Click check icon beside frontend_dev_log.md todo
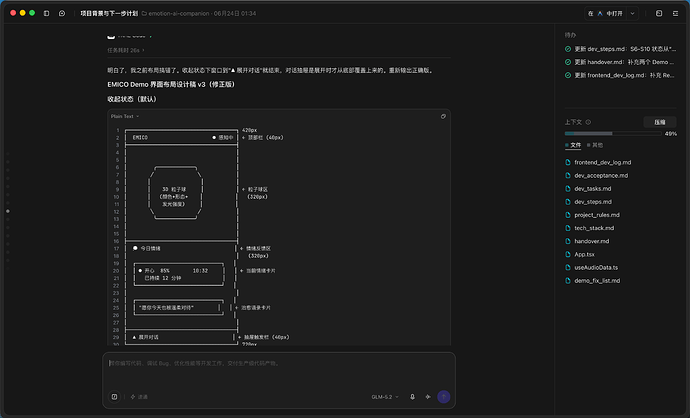This screenshot has width=690, height=418. [568, 75]
